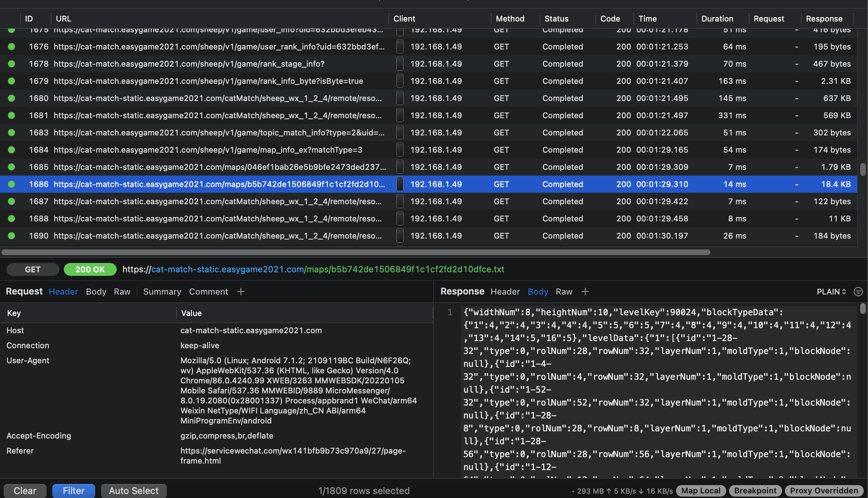Image resolution: width=868 pixels, height=498 pixels.
Task: Enable Map Local mode in the status bar
Action: tap(700, 490)
